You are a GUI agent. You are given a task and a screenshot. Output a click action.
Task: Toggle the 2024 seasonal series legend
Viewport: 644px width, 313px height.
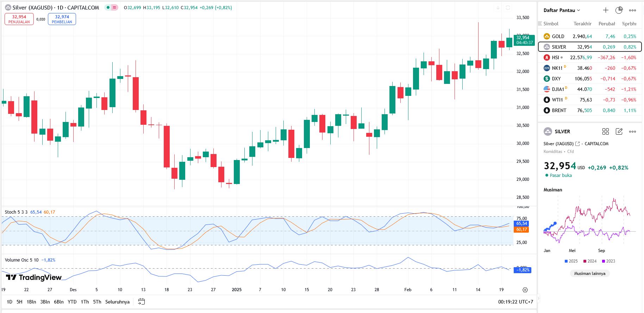tap(590, 261)
